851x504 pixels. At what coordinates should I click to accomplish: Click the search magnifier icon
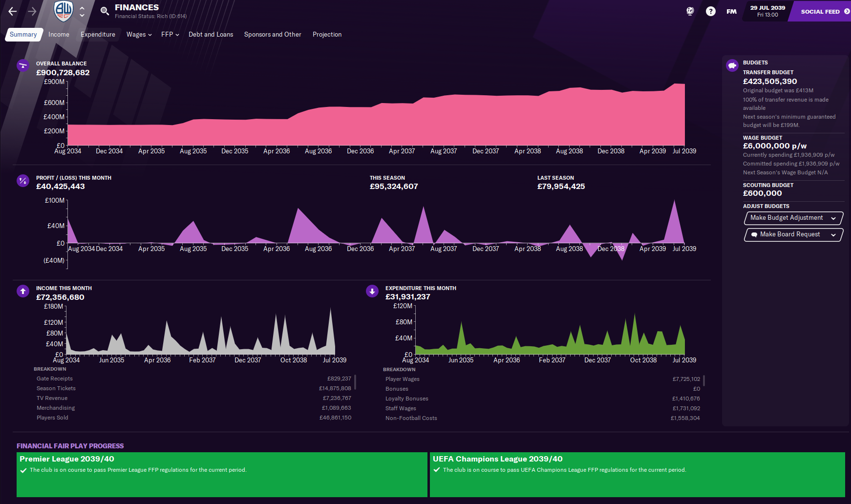click(105, 11)
